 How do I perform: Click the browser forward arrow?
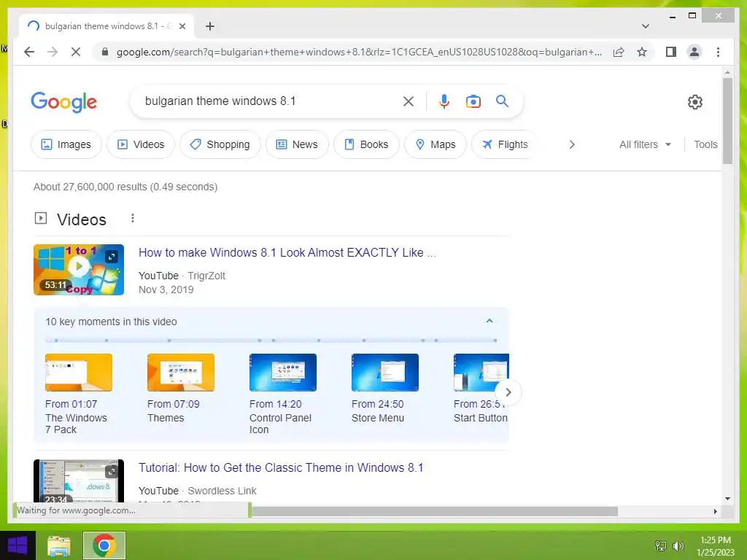[53, 52]
